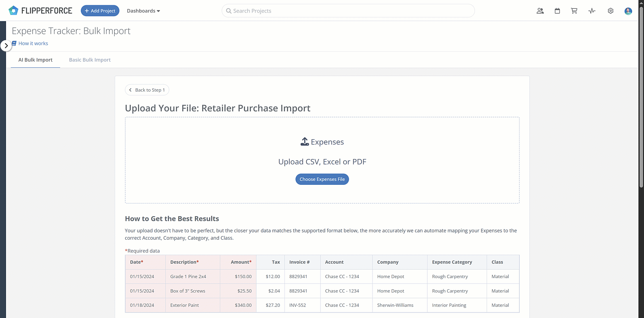Image resolution: width=644 pixels, height=318 pixels.
Task: Click Upload CSV, Excel or PDF text
Action: click(x=322, y=161)
